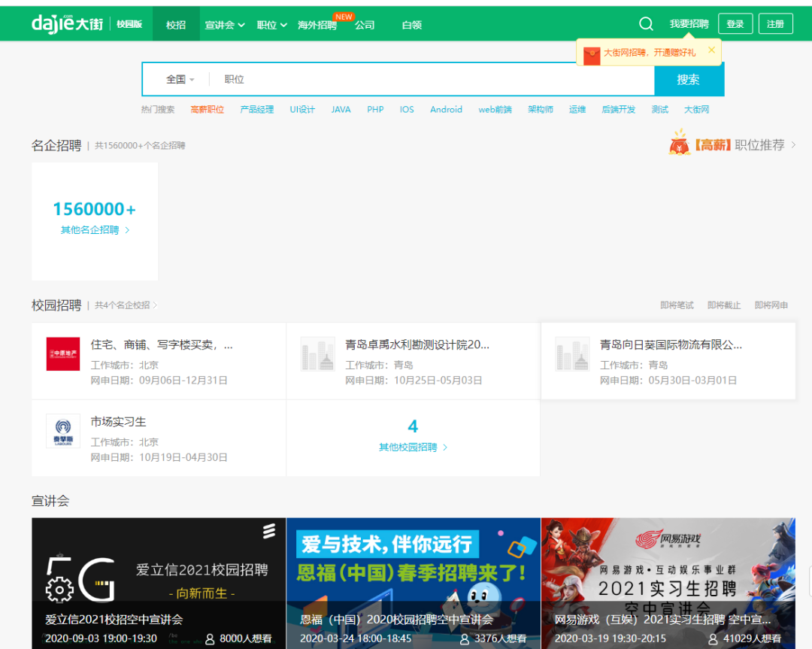
Task: Click the UI设计 hot search link
Action: point(302,109)
